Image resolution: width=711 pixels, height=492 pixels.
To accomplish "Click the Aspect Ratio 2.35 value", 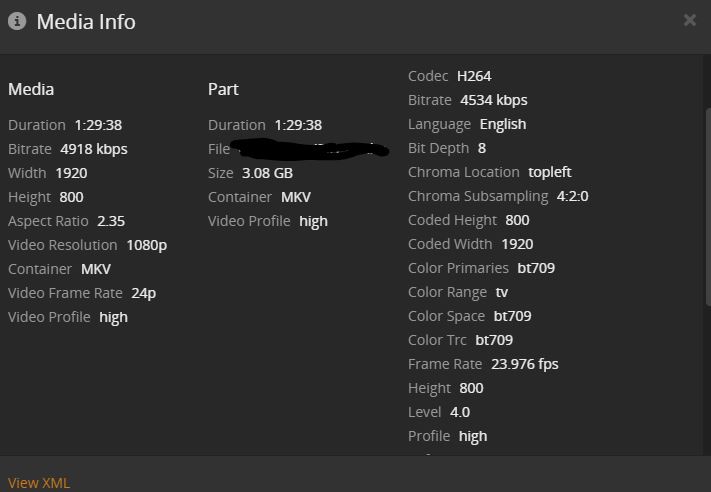I will pos(111,221).
